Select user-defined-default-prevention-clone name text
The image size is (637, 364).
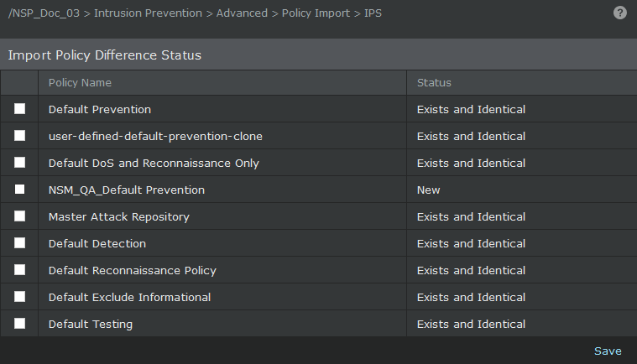click(155, 137)
